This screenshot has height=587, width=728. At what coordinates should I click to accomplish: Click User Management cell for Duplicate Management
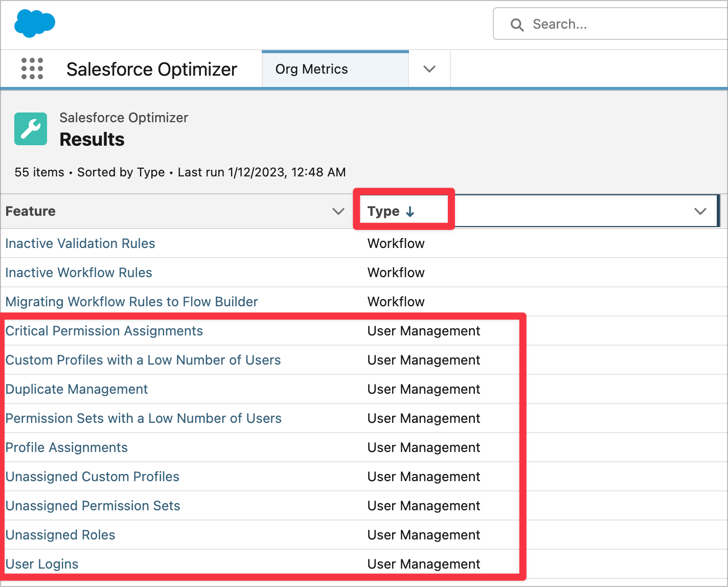424,389
